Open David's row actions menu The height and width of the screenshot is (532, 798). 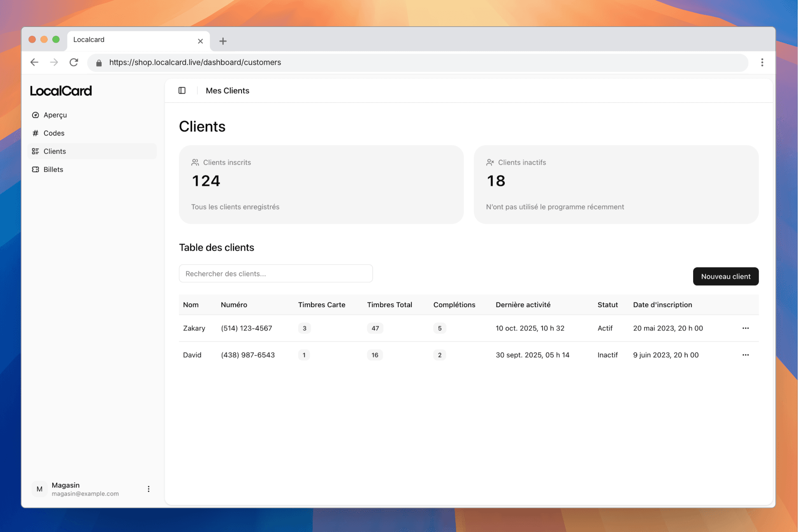point(745,355)
